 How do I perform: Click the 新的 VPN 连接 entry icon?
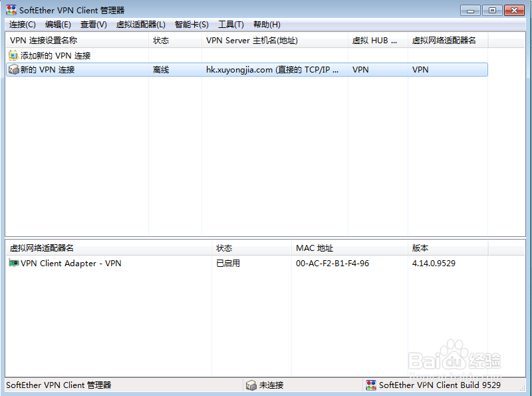13,70
